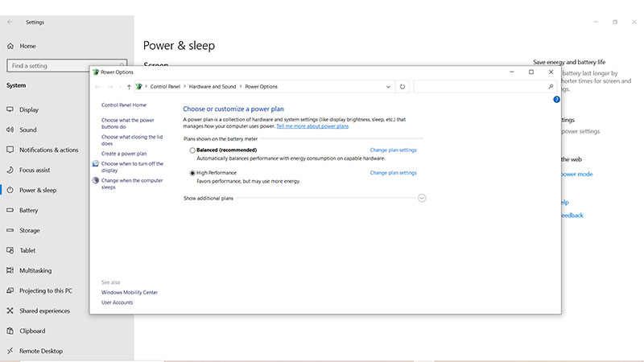Click the Tablet icon in Settings sidebar
Viewport: 644px width, 362px height.
(x=10, y=250)
